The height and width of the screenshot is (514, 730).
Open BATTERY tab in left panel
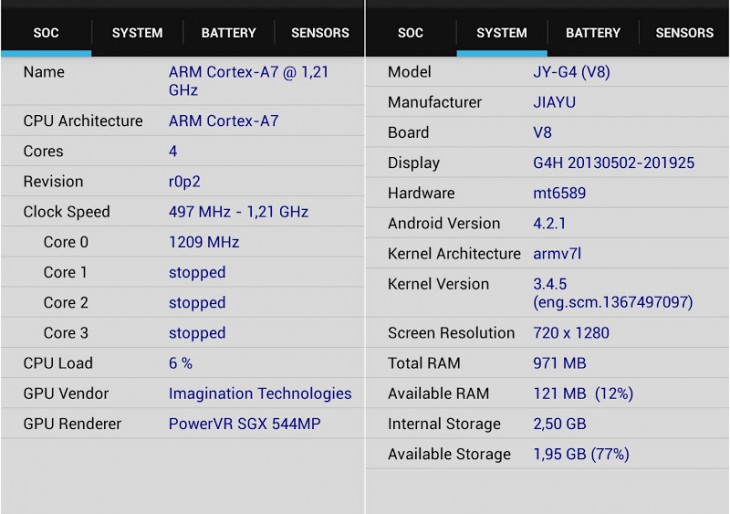coord(228,33)
